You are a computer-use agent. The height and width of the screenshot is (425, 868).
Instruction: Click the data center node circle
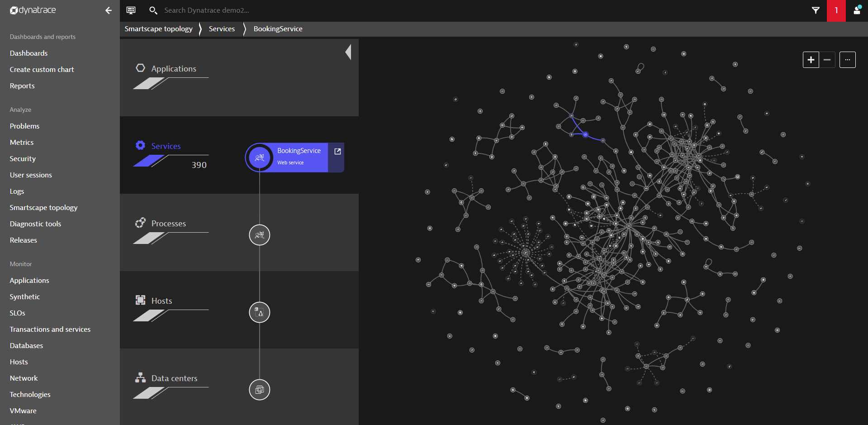click(x=260, y=390)
